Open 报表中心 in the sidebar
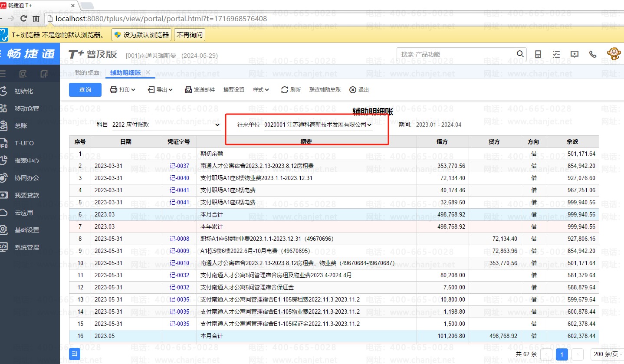Viewport: 624px width, 364px height. point(27,161)
